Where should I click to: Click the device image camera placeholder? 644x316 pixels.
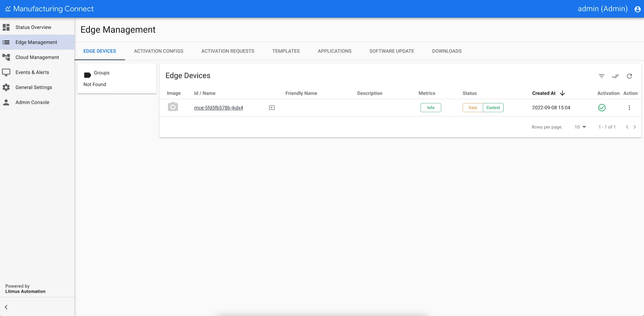click(x=173, y=107)
